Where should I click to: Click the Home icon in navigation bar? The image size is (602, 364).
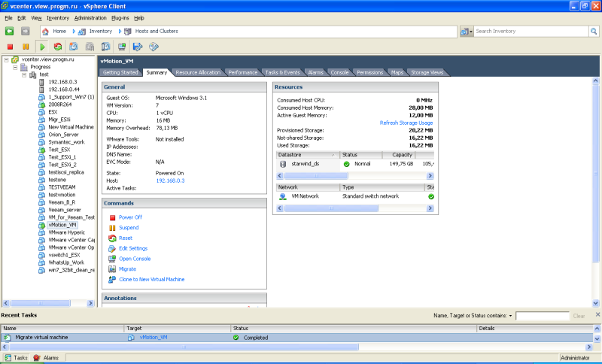(45, 31)
